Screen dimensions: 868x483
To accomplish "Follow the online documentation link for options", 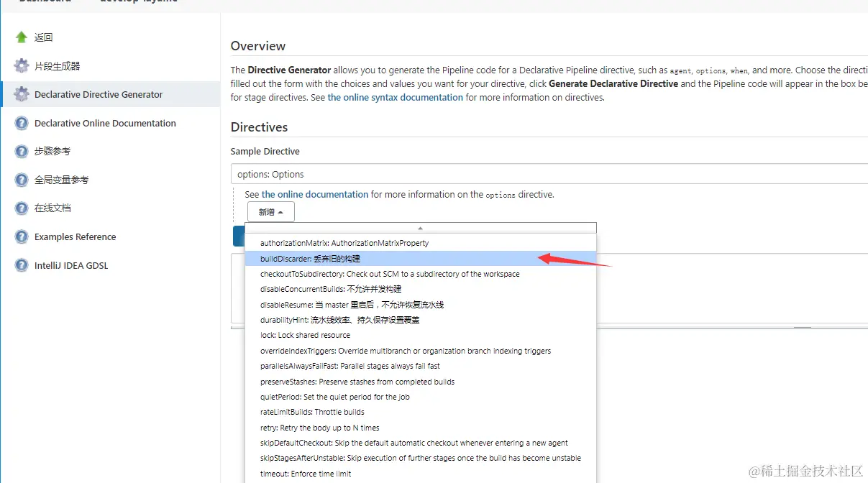I will pos(315,194).
